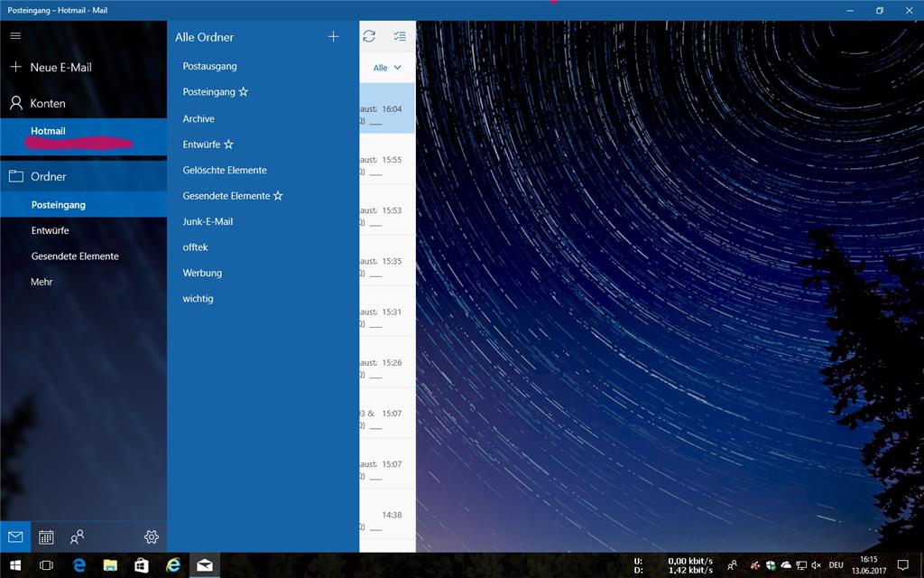Image resolution: width=924 pixels, height=578 pixels.
Task: Open clock showing 16:15 and date
Action: [869, 565]
